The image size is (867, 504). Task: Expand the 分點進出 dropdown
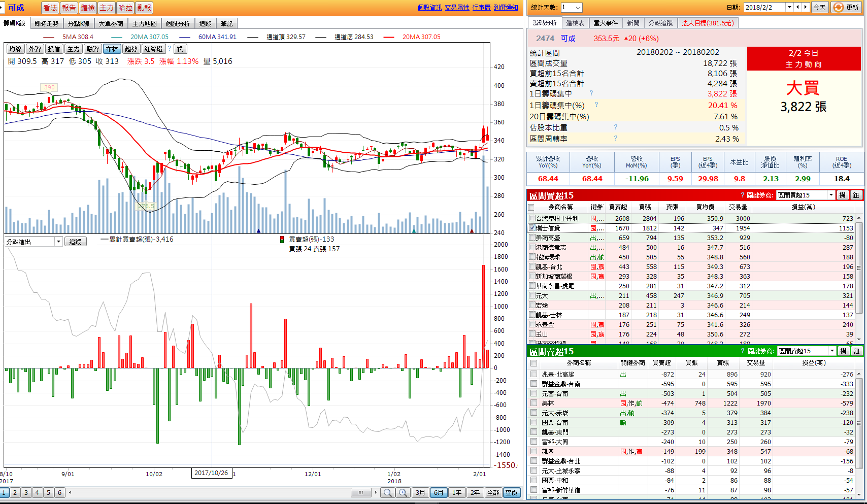point(59,242)
